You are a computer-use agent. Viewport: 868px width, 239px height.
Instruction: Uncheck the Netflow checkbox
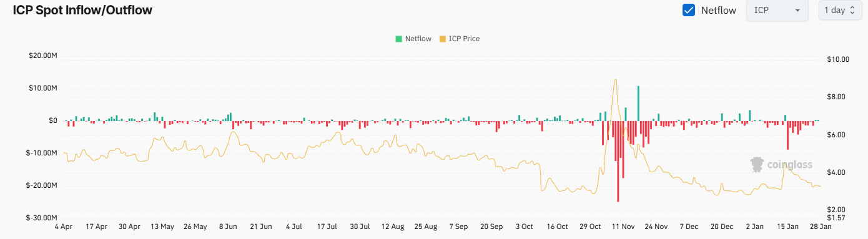click(x=689, y=11)
